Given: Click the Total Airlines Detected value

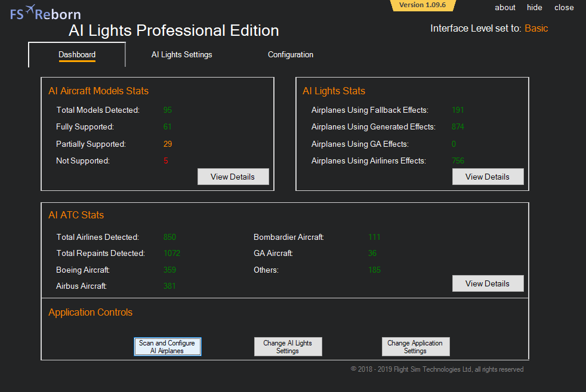Looking at the screenshot, I should click(x=169, y=237).
